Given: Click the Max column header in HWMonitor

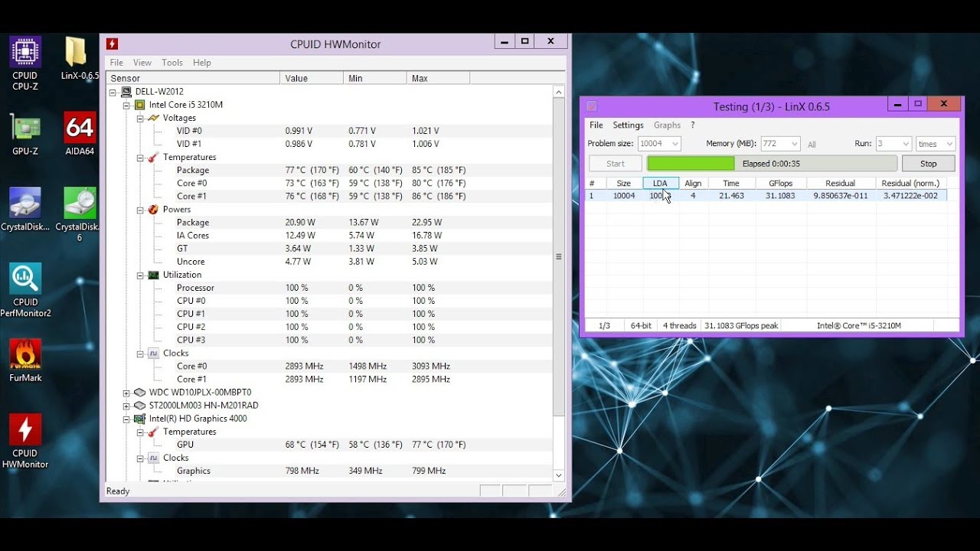Looking at the screenshot, I should click(x=438, y=78).
